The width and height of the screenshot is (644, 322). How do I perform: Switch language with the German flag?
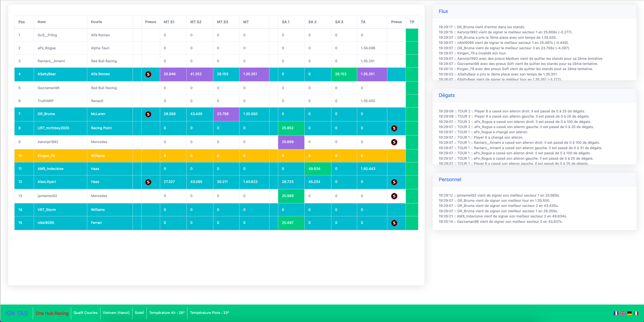click(x=629, y=313)
